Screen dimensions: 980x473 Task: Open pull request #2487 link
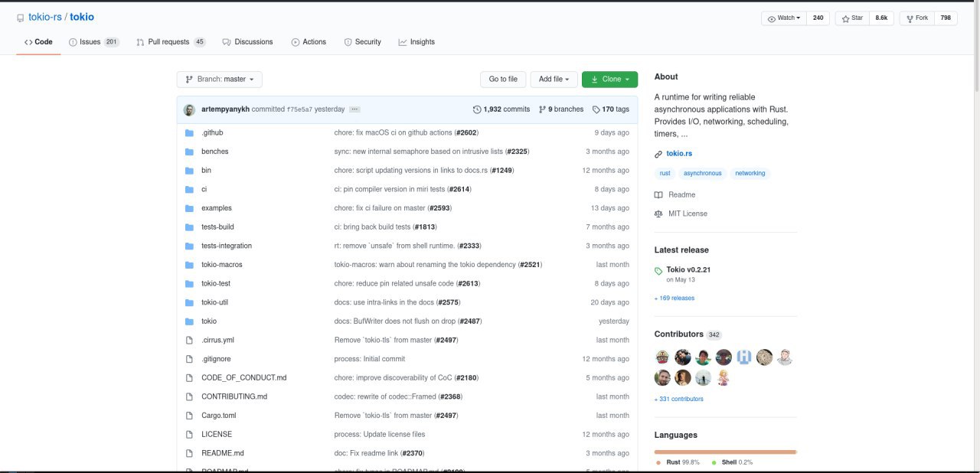pyautogui.click(x=470, y=321)
